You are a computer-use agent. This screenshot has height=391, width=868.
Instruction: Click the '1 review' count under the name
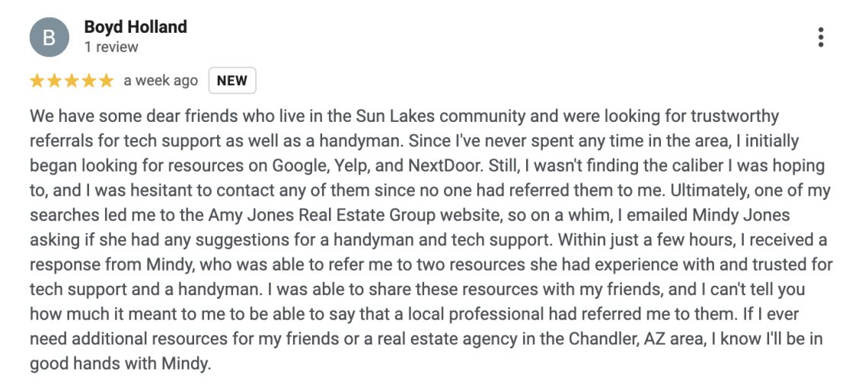[111, 47]
